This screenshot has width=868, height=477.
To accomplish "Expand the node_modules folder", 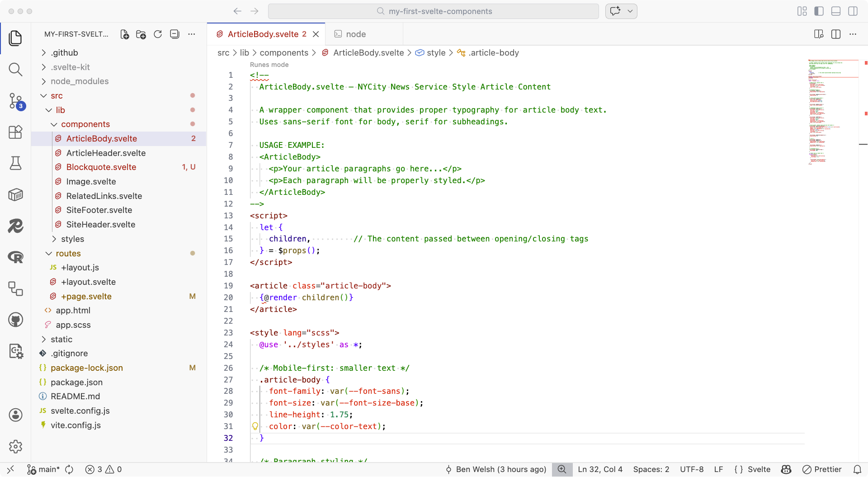I will coord(118,81).
